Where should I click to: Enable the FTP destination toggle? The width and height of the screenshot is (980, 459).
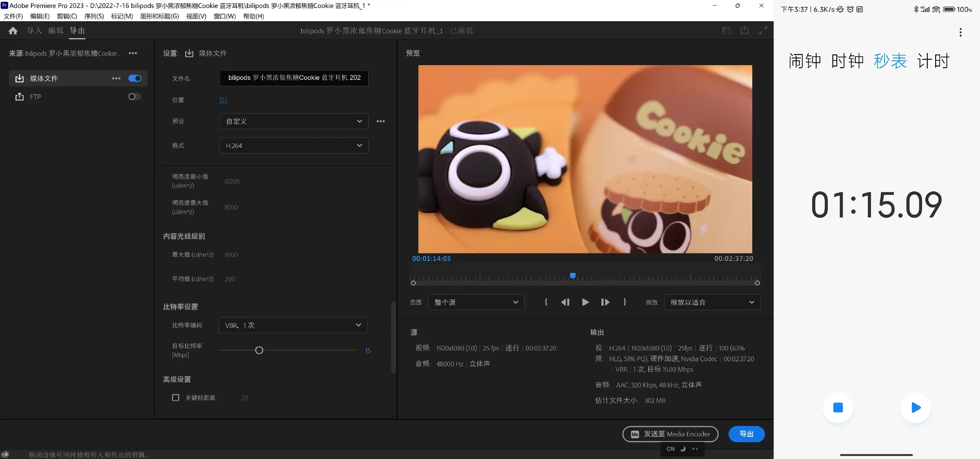pos(134,97)
